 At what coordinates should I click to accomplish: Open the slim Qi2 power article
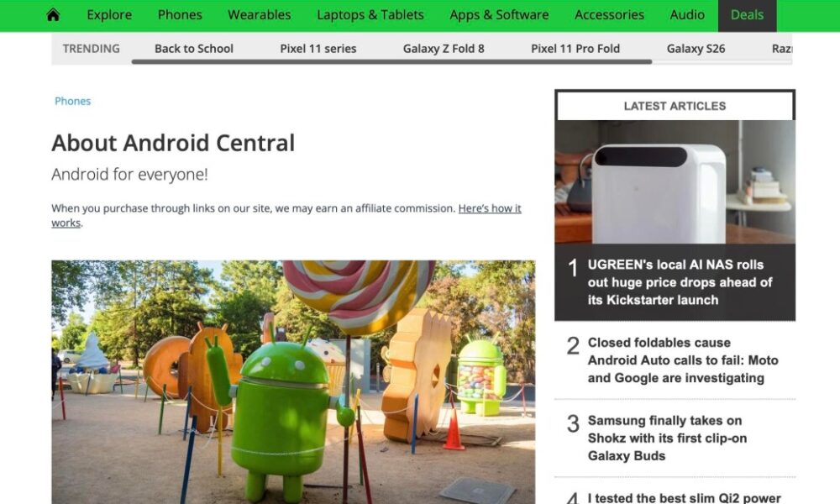pyautogui.click(x=684, y=497)
